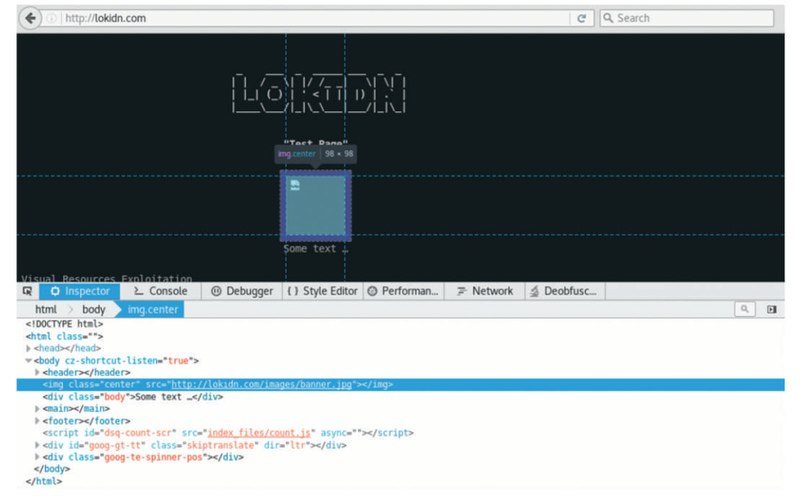Switch to the Inspector tab
This screenshot has width=807, height=498.
[x=80, y=291]
